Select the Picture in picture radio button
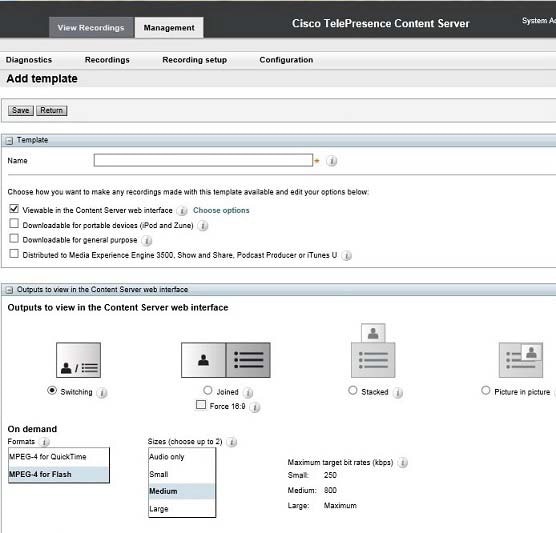The image size is (556, 533). click(x=486, y=390)
